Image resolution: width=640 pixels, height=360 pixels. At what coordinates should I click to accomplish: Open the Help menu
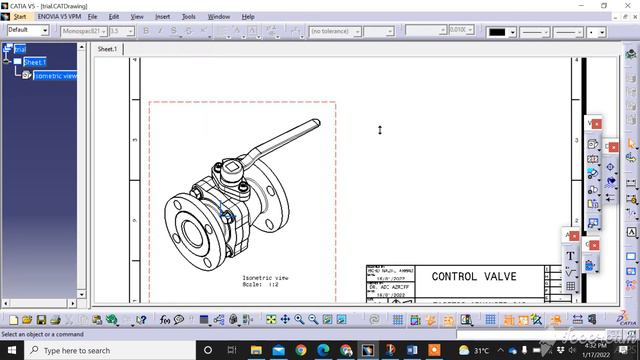248,17
